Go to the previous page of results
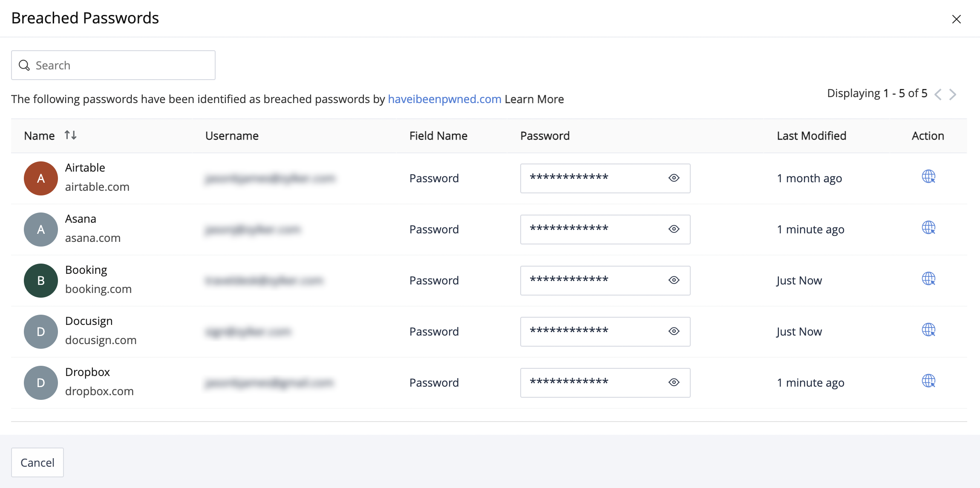The width and height of the screenshot is (980, 488). [x=938, y=94]
